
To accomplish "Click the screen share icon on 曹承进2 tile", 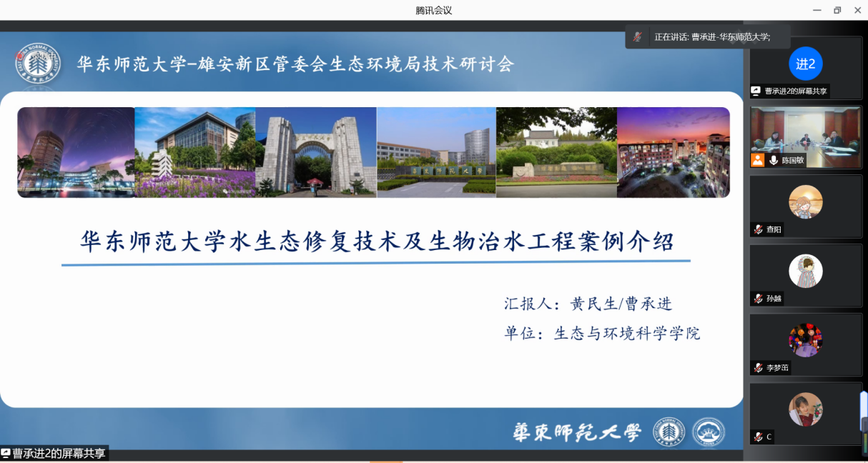I will pyautogui.click(x=756, y=91).
